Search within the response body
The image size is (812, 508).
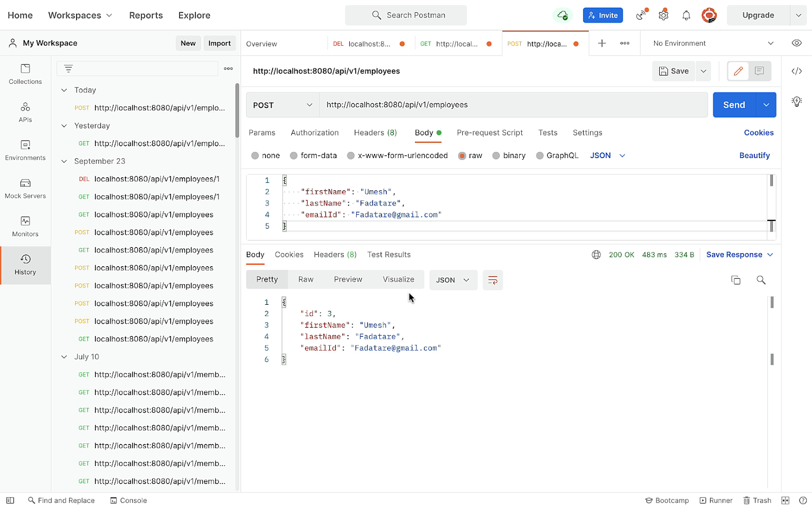tap(761, 280)
